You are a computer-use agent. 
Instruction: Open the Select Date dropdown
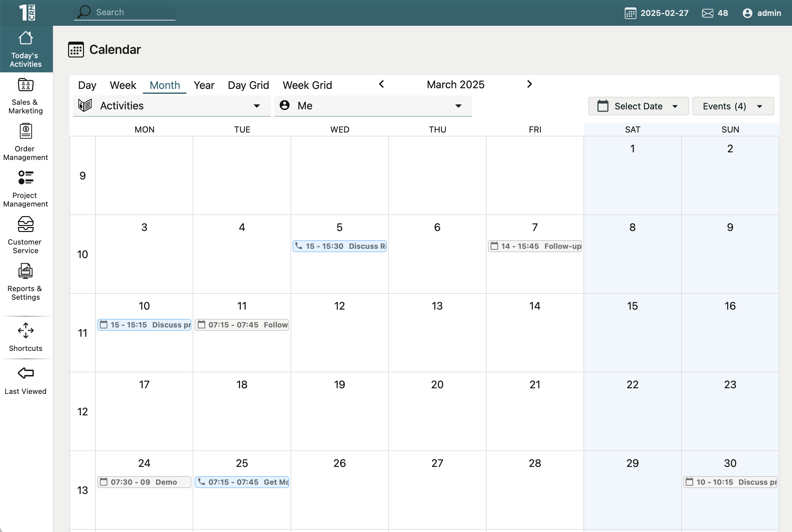(638, 106)
